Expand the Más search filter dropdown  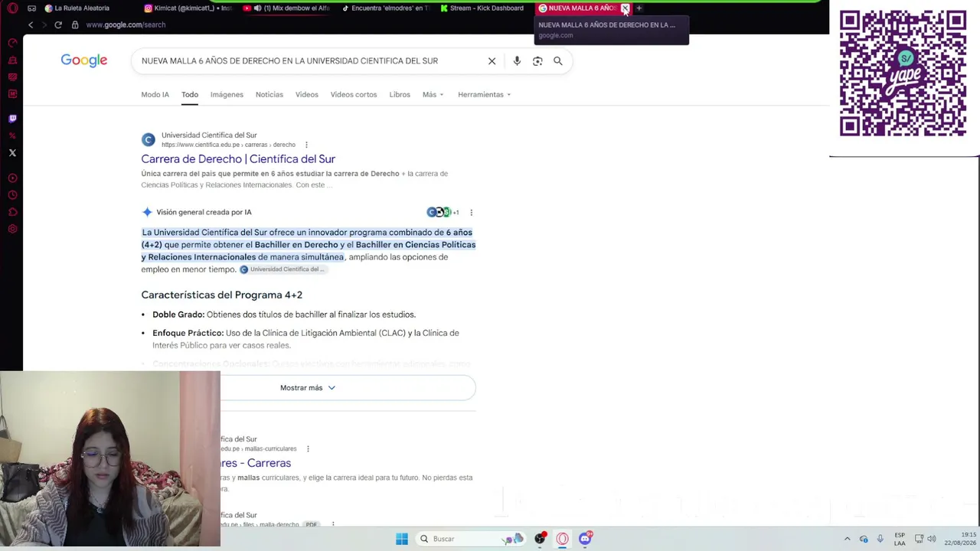[433, 95]
